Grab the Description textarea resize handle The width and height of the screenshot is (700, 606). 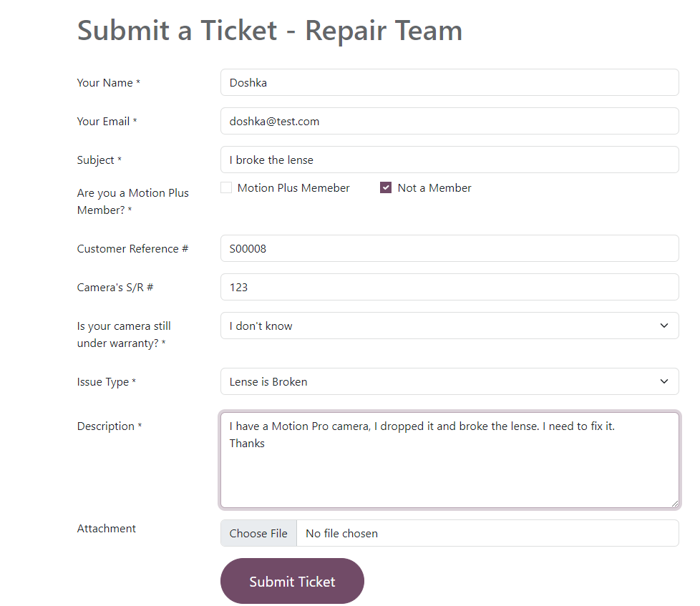coord(674,503)
